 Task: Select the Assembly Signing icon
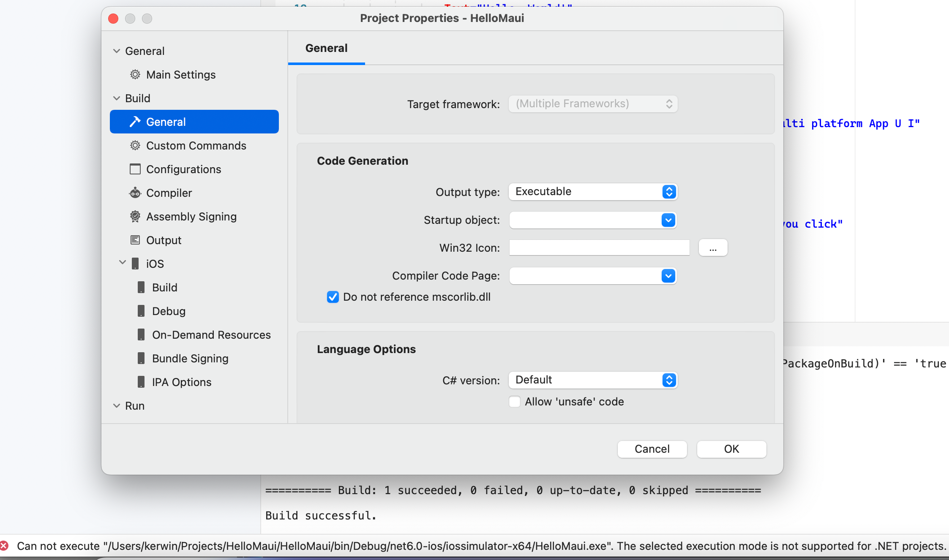[135, 216]
